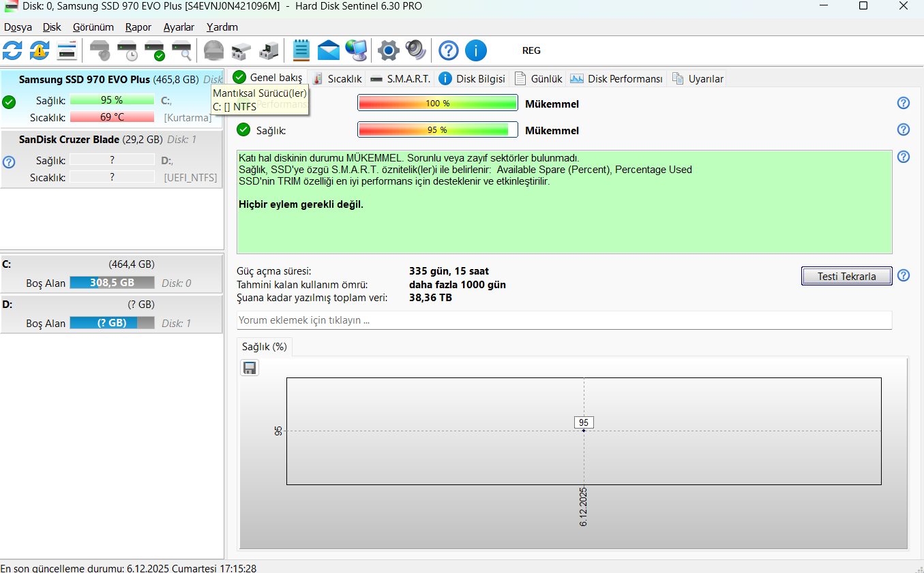Screen dimensions: 924x573
Task: Click the 335 gün, 15 saat value
Action: click(x=449, y=270)
